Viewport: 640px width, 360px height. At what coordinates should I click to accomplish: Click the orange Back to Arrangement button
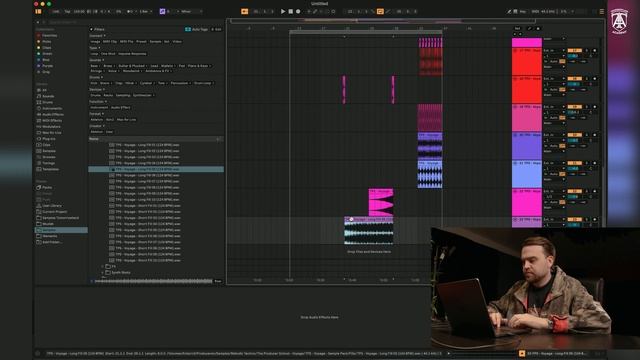pos(244,11)
